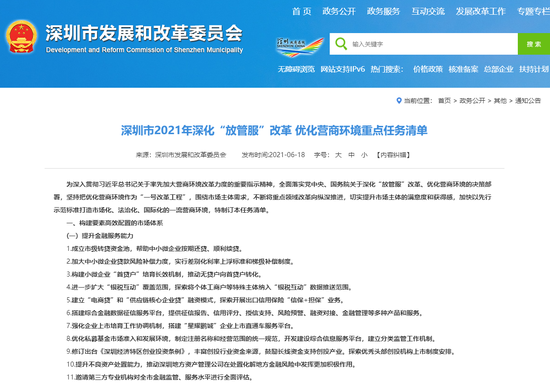Click the 网站支持IPv6 link
The width and height of the screenshot is (550, 385).
click(x=343, y=69)
